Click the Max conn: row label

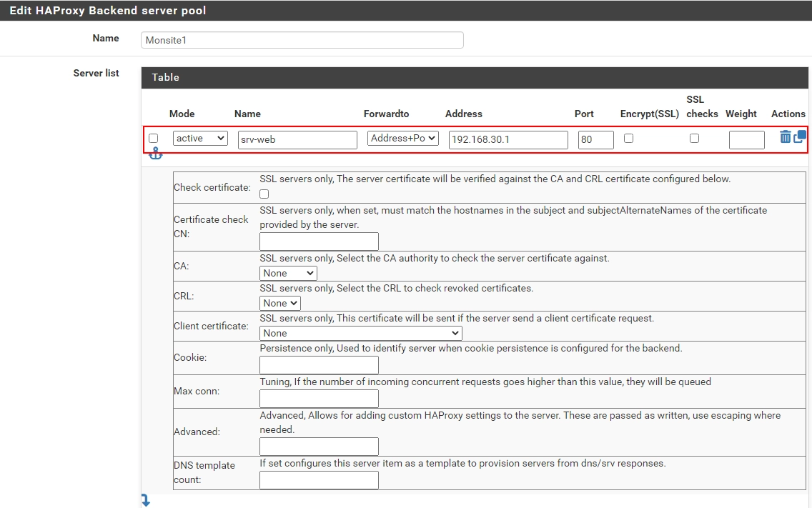(x=197, y=392)
